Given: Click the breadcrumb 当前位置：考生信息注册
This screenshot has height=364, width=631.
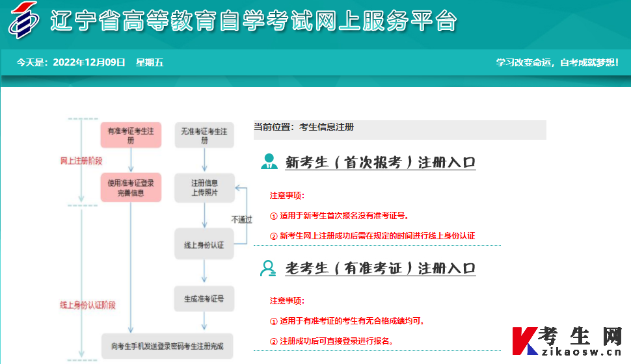Looking at the screenshot, I should (x=304, y=127).
